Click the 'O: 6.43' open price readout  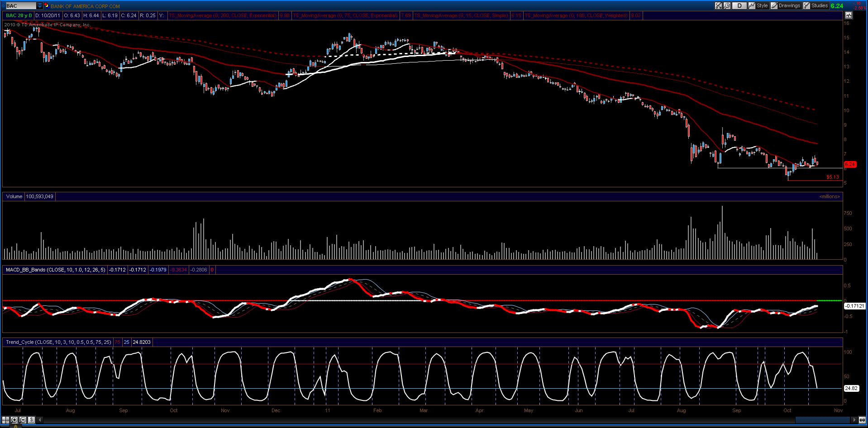(x=72, y=15)
